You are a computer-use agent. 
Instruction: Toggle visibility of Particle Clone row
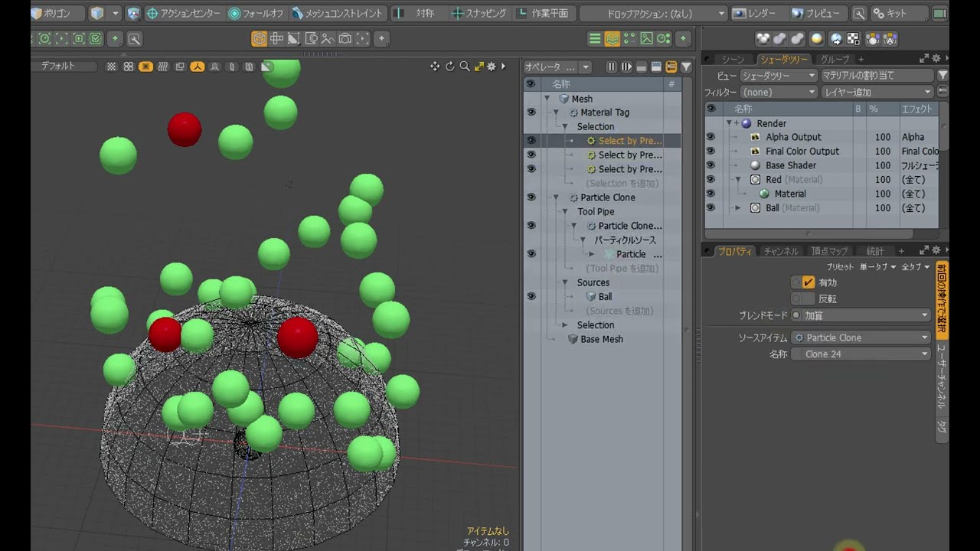pyautogui.click(x=531, y=197)
